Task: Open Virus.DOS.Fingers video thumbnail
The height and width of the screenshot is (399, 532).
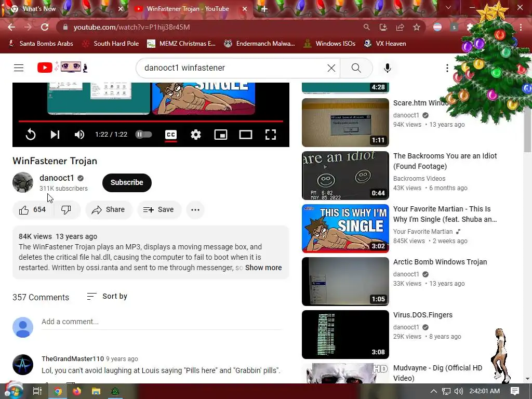Action: (345, 334)
